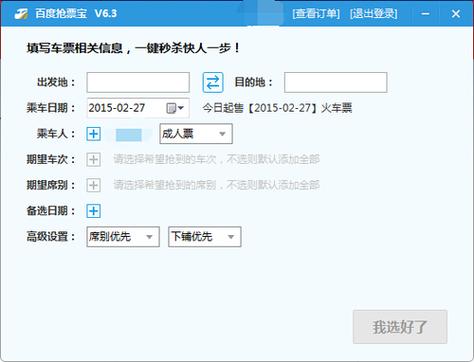
Task: Click the 出发地 input field
Action: [138, 82]
